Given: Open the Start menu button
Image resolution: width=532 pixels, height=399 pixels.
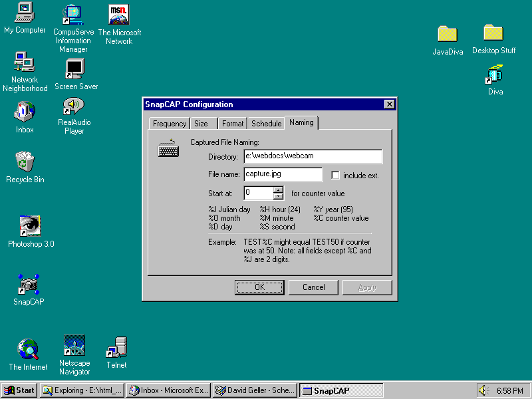Looking at the screenshot, I should pyautogui.click(x=19, y=390).
